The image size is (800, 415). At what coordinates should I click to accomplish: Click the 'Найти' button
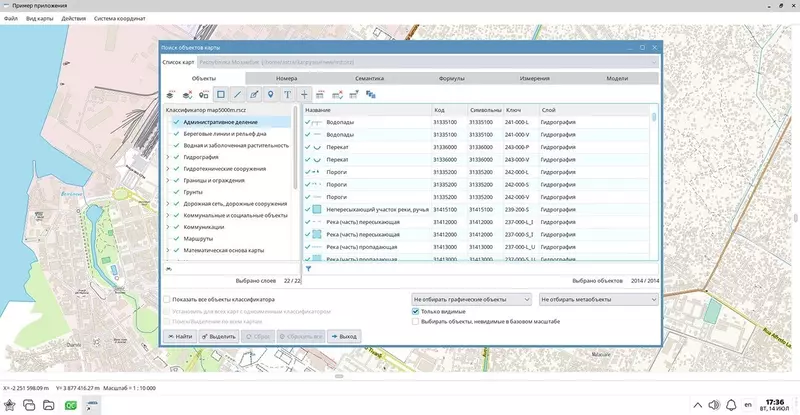(x=180, y=336)
